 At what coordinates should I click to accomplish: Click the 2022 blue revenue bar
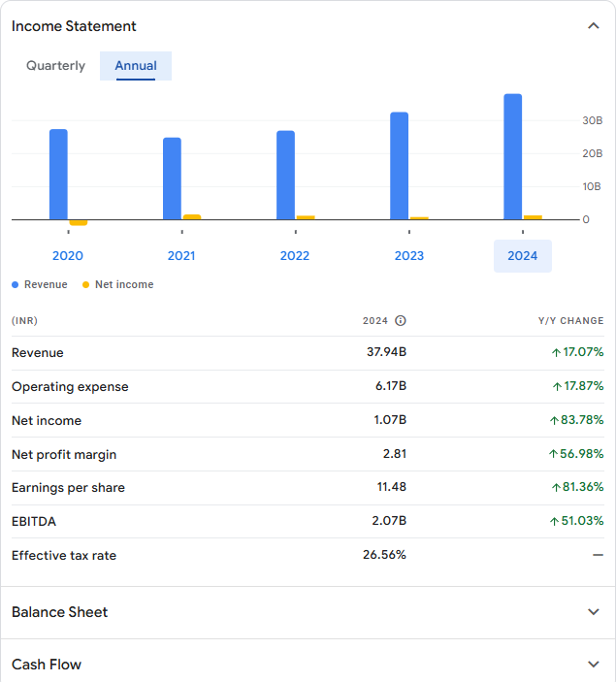(285, 176)
